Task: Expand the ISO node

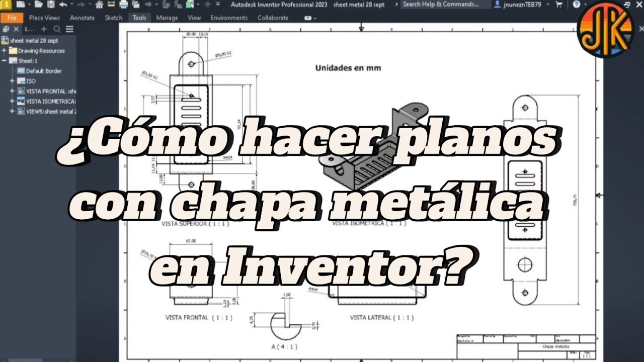Action: click(x=13, y=81)
